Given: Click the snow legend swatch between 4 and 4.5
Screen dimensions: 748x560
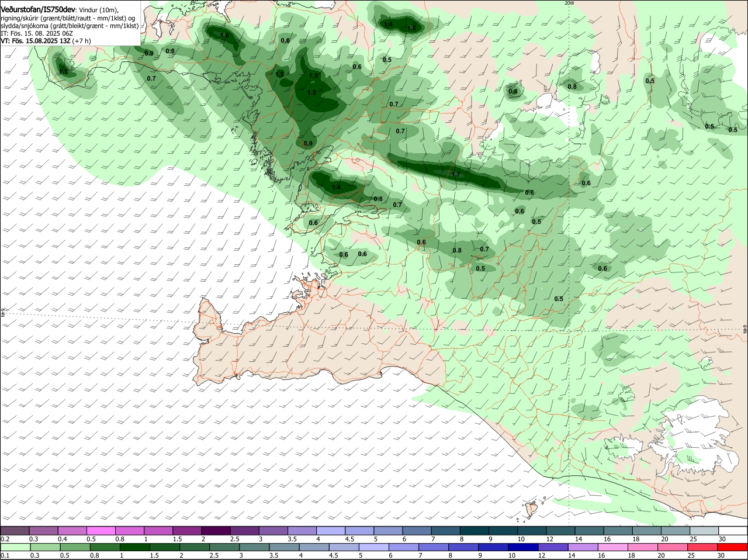Looking at the screenshot, I should point(331,530).
